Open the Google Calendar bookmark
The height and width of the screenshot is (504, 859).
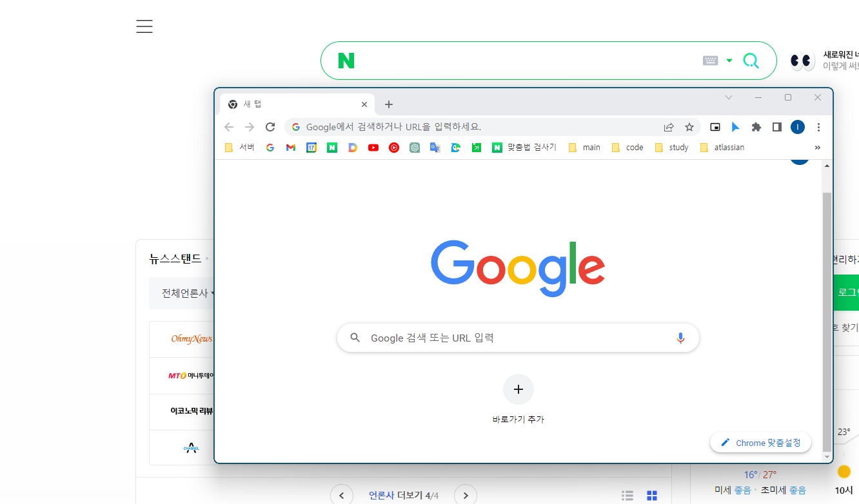point(311,148)
